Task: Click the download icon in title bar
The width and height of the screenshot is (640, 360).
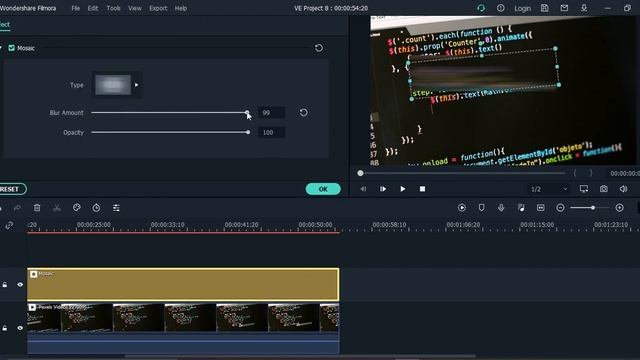Action: pos(584,8)
